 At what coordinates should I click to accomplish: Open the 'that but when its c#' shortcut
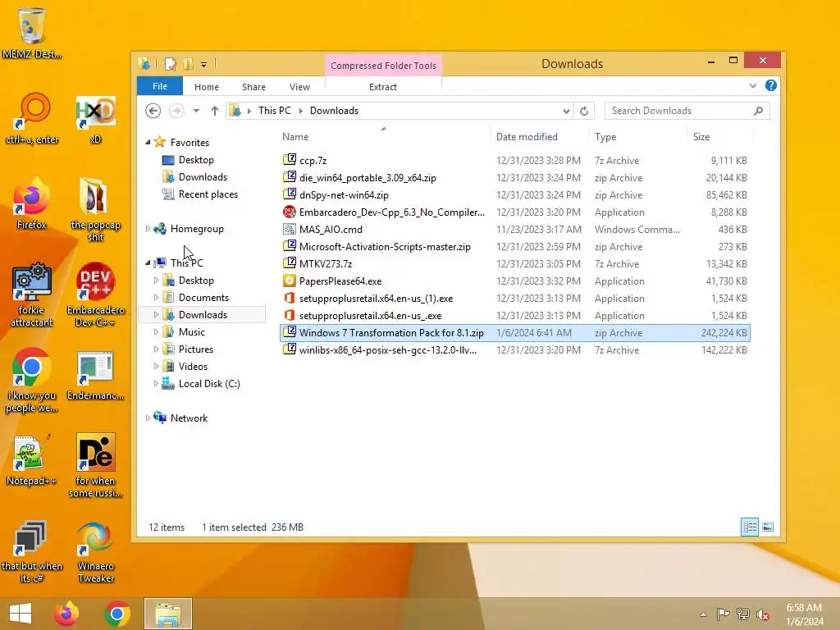tap(32, 552)
